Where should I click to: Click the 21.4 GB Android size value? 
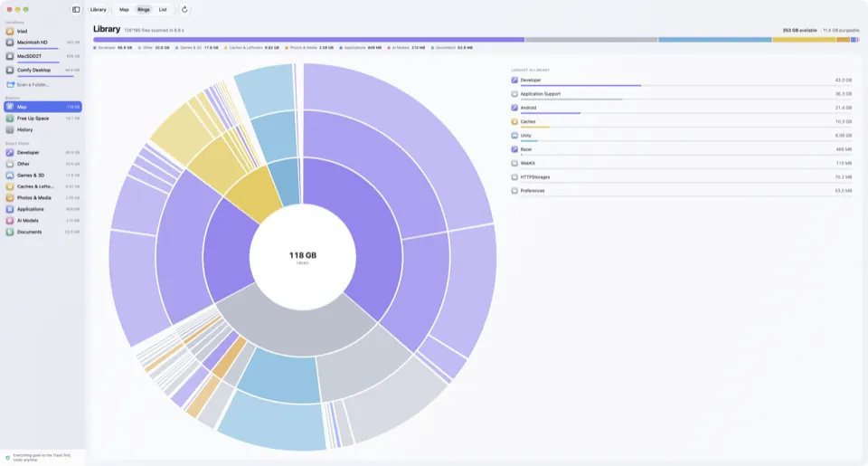point(843,108)
